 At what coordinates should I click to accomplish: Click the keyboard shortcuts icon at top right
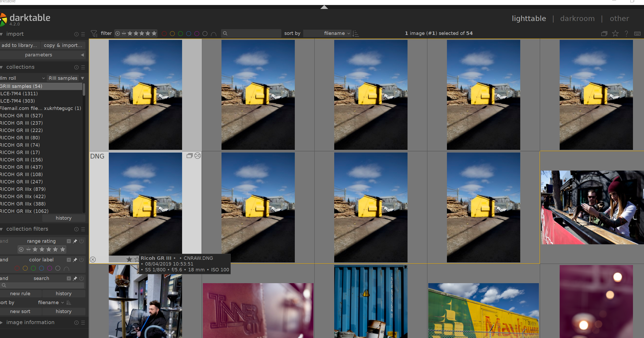pyautogui.click(x=637, y=33)
